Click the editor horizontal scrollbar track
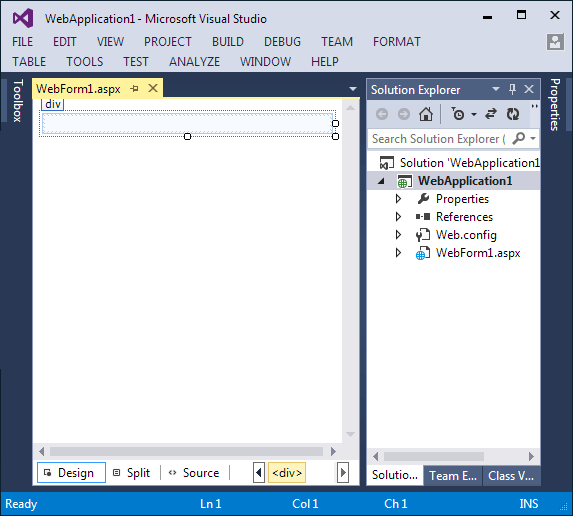 click(186, 452)
